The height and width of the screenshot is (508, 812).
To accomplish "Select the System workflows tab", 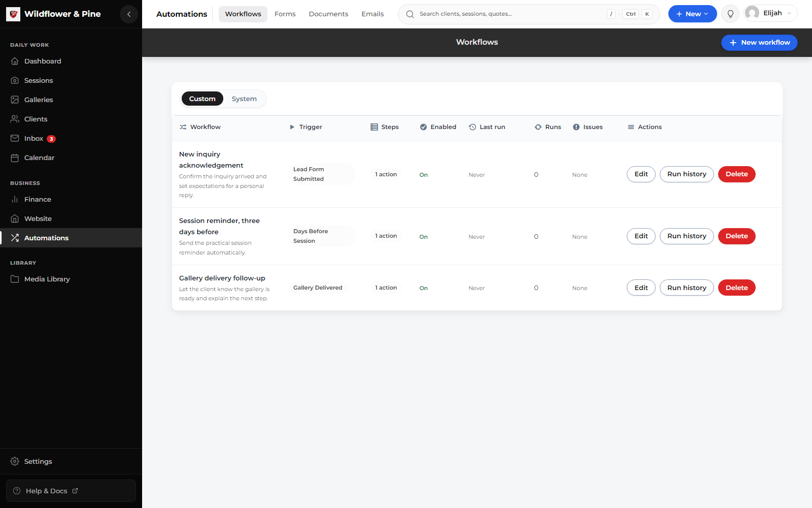I will click(244, 99).
